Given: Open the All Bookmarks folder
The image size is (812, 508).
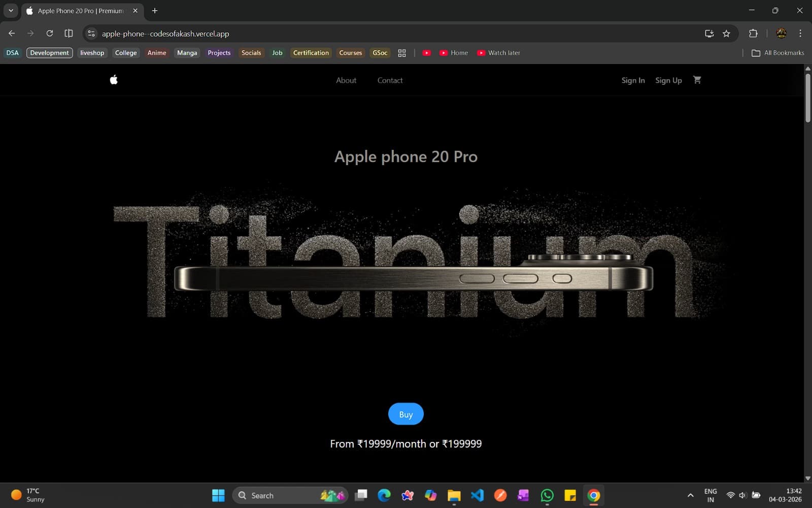Looking at the screenshot, I should [777, 53].
